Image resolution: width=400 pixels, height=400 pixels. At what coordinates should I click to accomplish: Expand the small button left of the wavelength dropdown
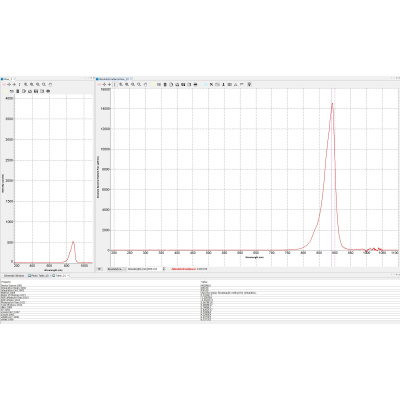click(x=99, y=269)
